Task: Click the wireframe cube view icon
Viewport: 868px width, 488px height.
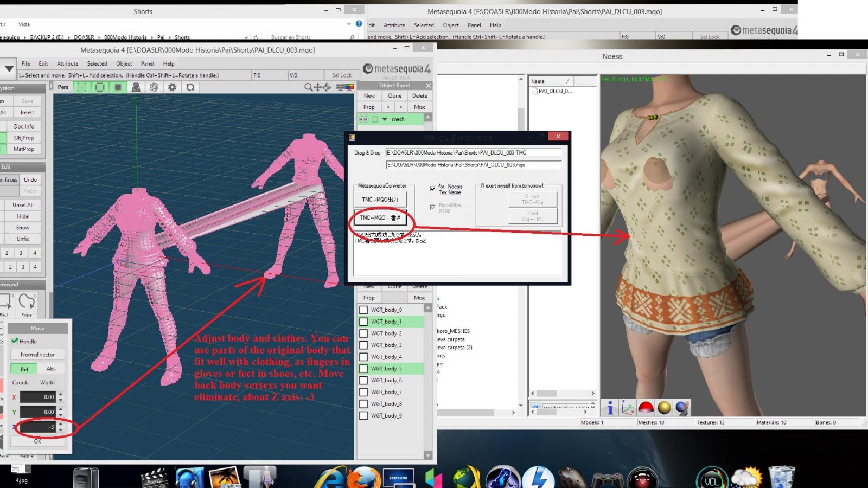Action: [x=154, y=87]
